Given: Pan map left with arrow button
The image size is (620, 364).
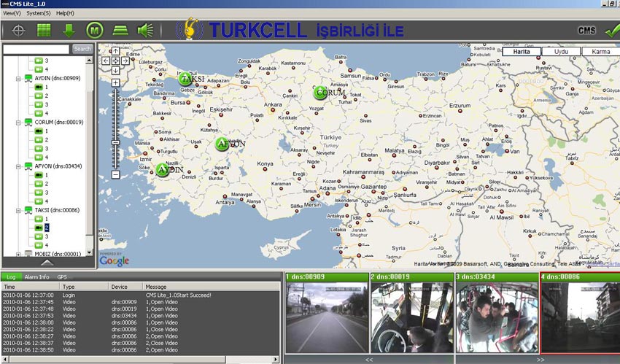Looking at the screenshot, I should point(106,61).
